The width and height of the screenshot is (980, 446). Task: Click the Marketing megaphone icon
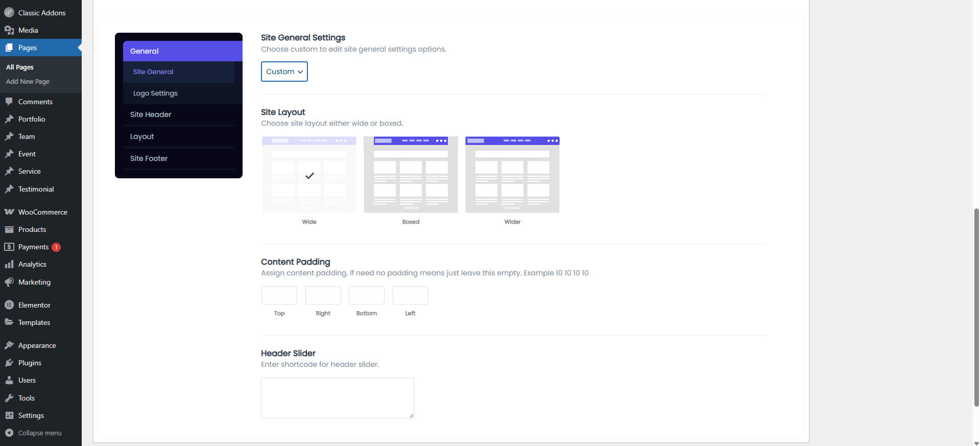coord(9,282)
